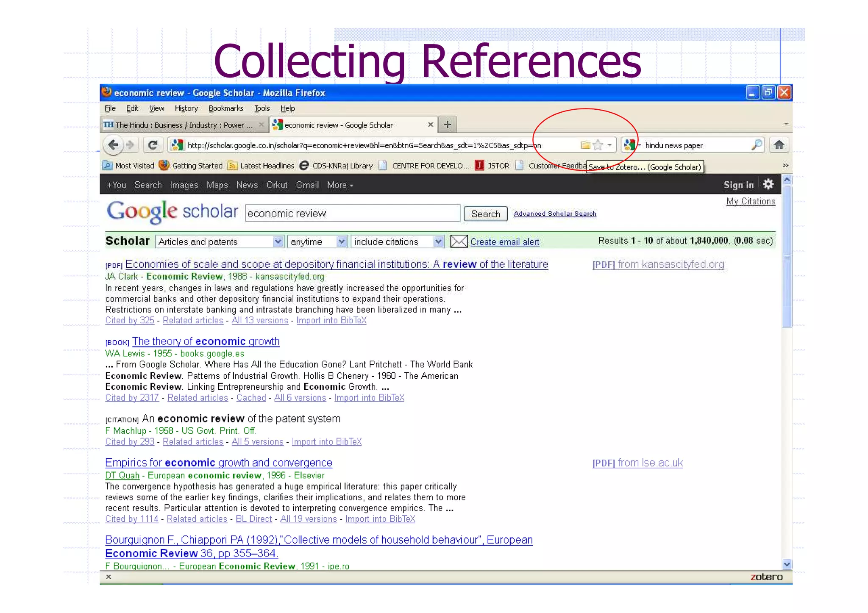The width and height of the screenshot is (868, 613).
Task: Click the browser Forward arrow button
Action: point(131,145)
